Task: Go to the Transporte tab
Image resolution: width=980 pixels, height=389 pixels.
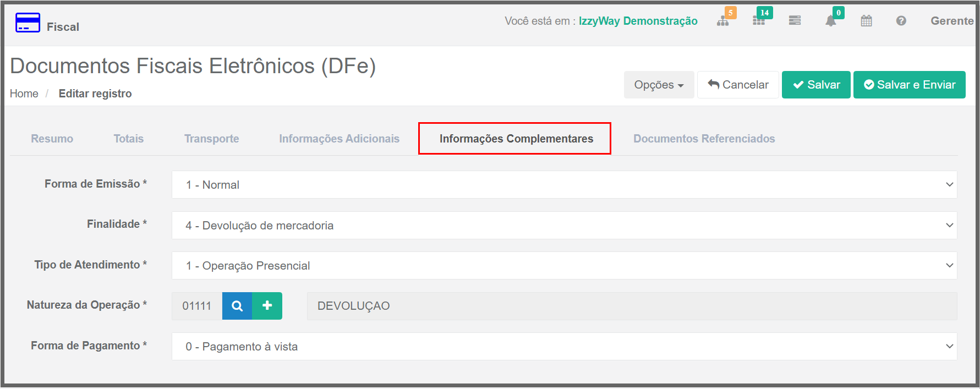Action: (x=211, y=139)
